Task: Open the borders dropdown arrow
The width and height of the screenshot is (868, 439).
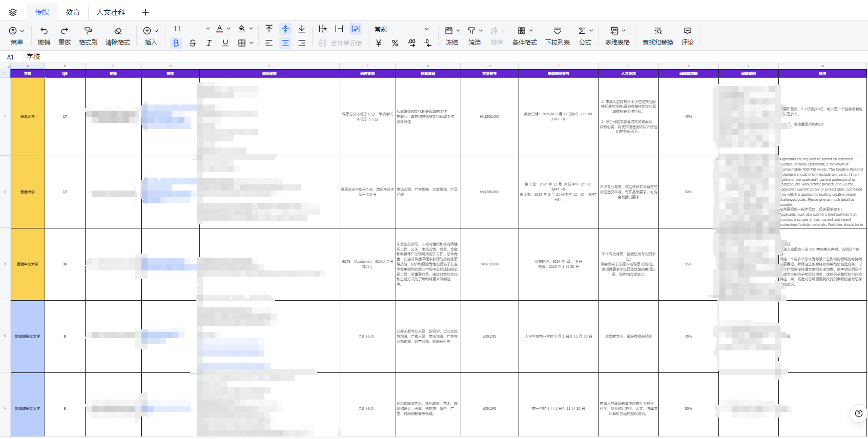Action: pos(251,43)
